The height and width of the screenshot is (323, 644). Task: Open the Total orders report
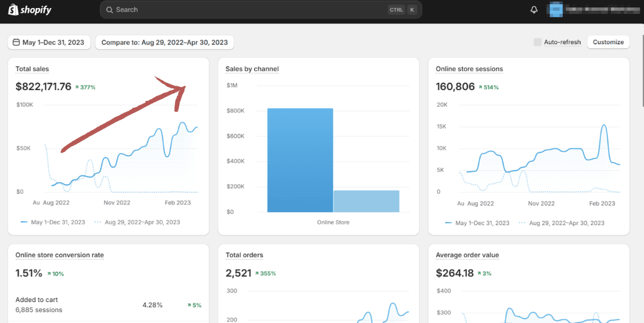click(244, 255)
